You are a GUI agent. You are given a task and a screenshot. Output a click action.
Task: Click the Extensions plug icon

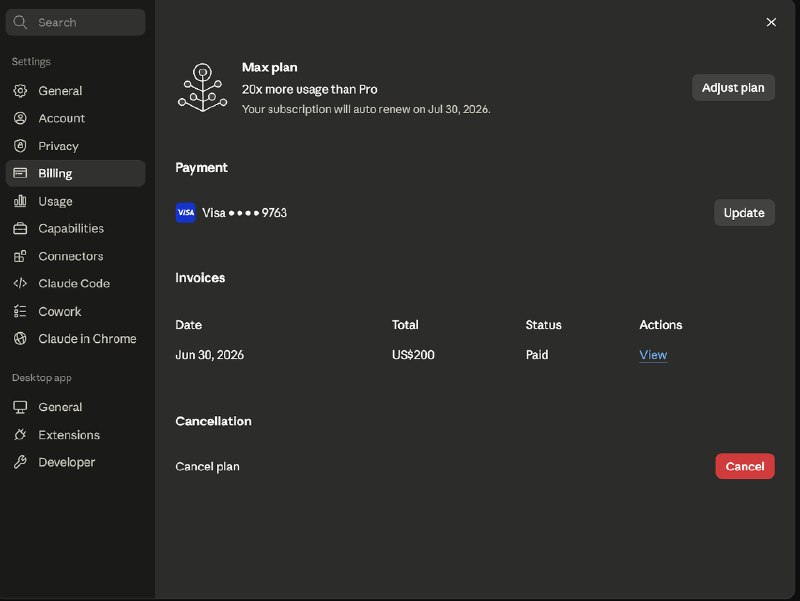[x=20, y=435]
